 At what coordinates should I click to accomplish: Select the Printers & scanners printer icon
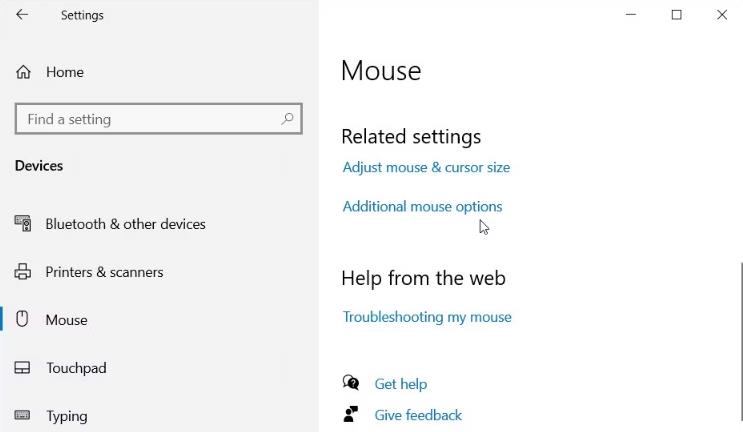[23, 272]
